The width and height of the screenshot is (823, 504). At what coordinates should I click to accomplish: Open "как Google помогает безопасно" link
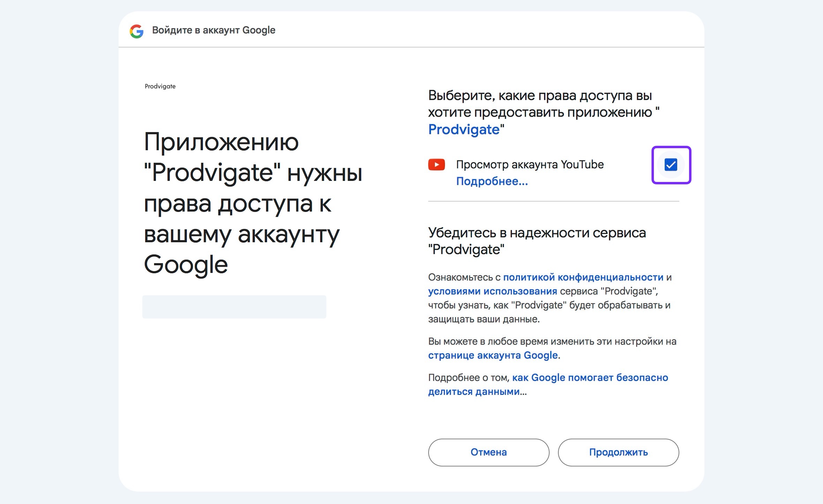pos(590,377)
